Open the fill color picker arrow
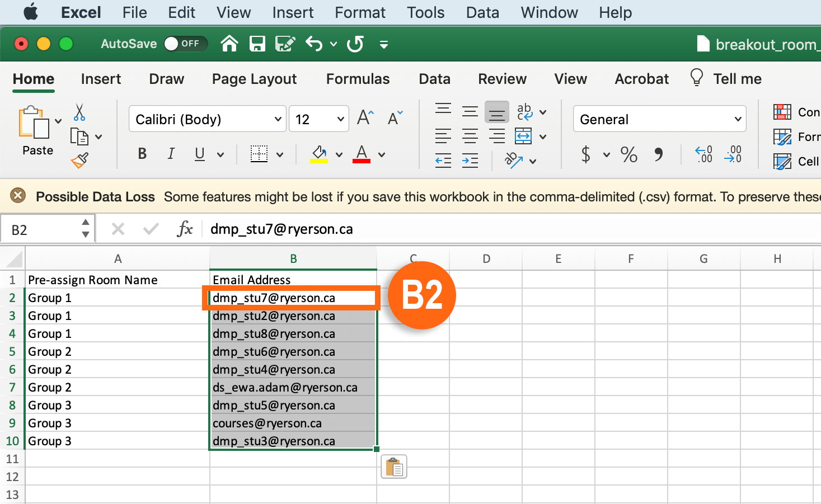The height and width of the screenshot is (504, 821). click(x=339, y=154)
